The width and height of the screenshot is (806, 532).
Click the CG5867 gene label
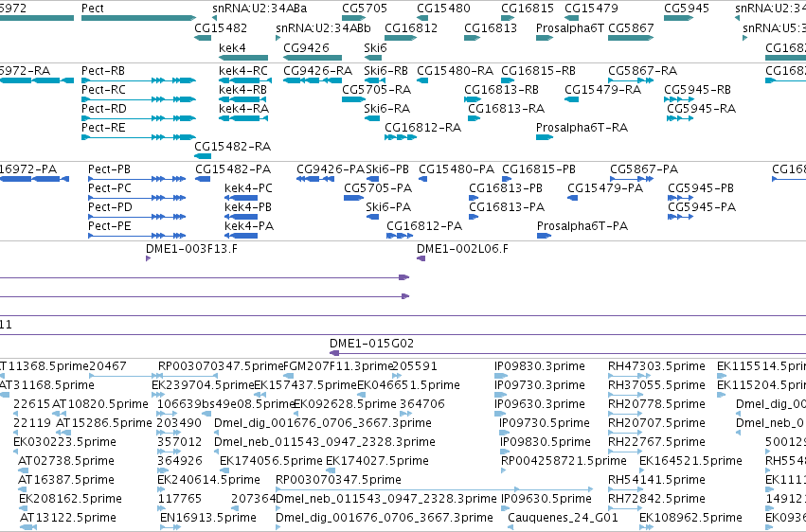(631, 27)
